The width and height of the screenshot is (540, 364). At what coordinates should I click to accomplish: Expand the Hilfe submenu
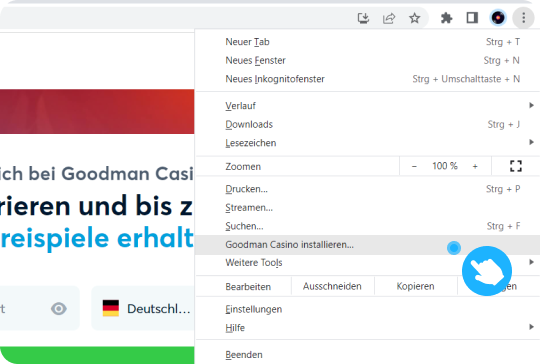click(367, 327)
